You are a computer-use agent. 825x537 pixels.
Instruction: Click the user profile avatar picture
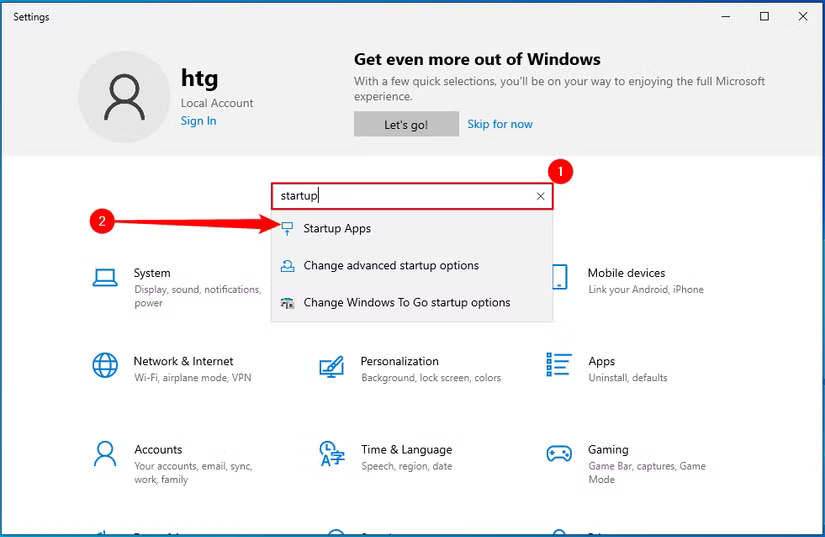(x=124, y=97)
